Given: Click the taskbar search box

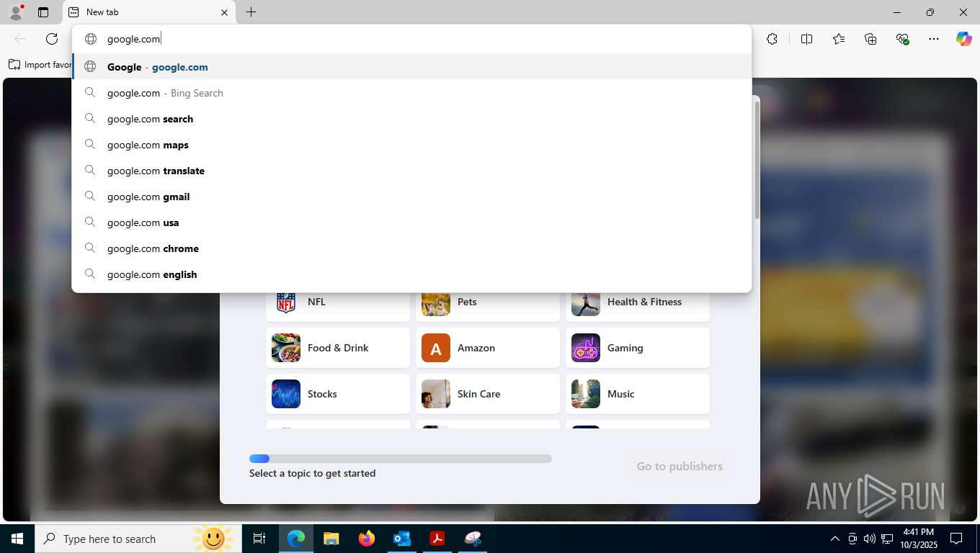Looking at the screenshot, I should click(138, 539).
